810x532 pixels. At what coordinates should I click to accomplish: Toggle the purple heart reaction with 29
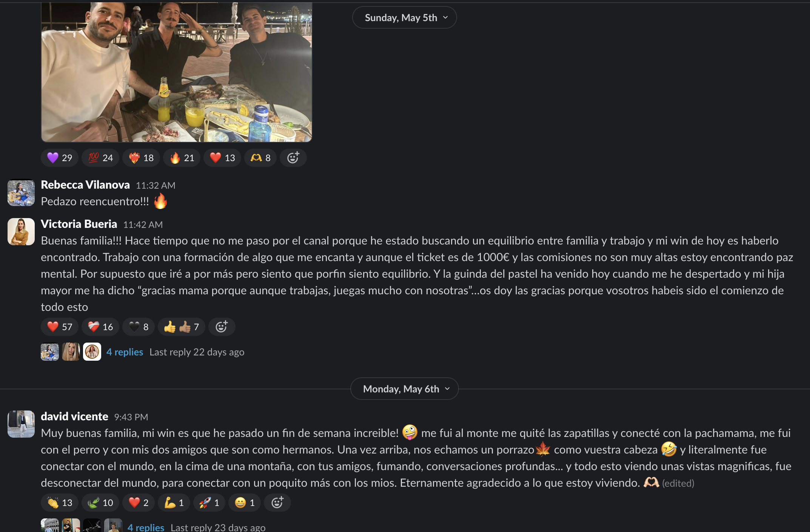pos(60,158)
